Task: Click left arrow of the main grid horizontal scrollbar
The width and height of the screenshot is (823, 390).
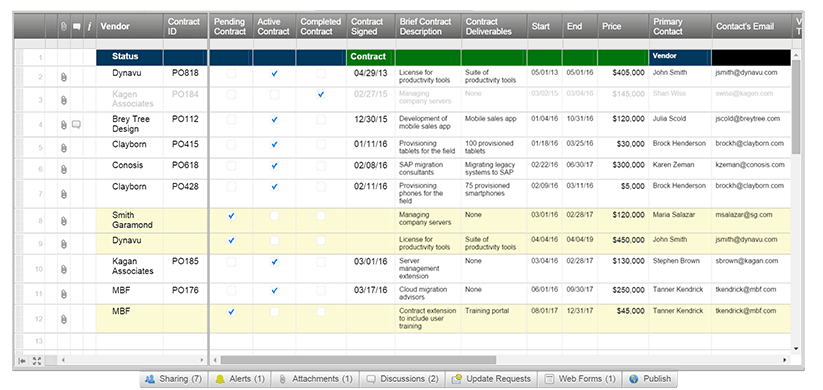Action: click(x=215, y=361)
